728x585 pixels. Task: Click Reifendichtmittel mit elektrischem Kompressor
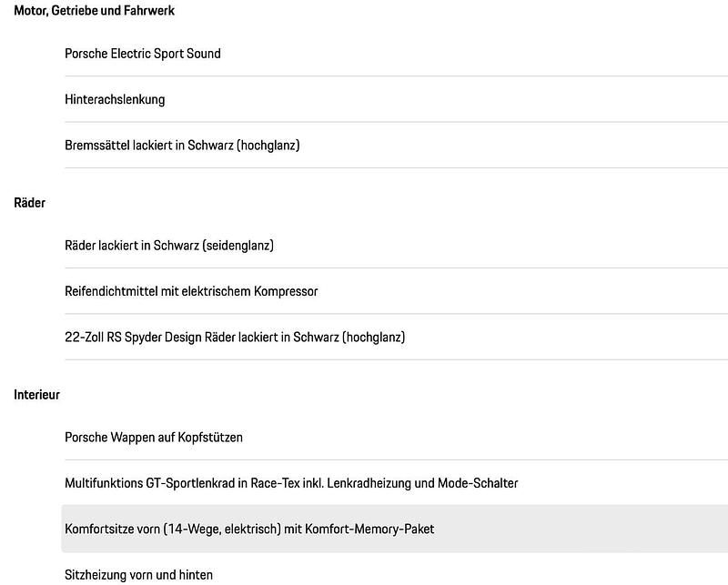191,291
